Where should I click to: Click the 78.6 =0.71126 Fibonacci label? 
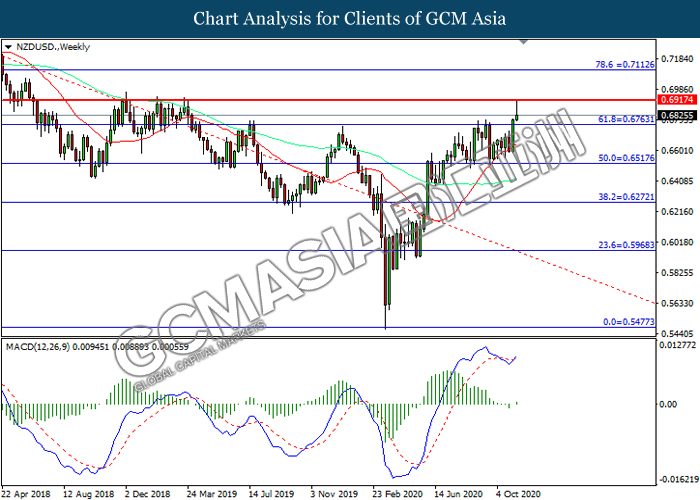[x=625, y=65]
